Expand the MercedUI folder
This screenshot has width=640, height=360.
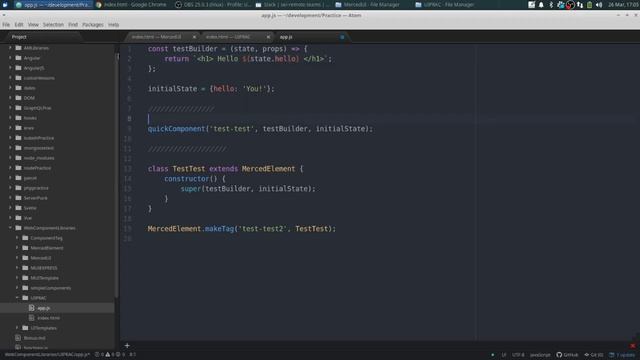click(17, 258)
